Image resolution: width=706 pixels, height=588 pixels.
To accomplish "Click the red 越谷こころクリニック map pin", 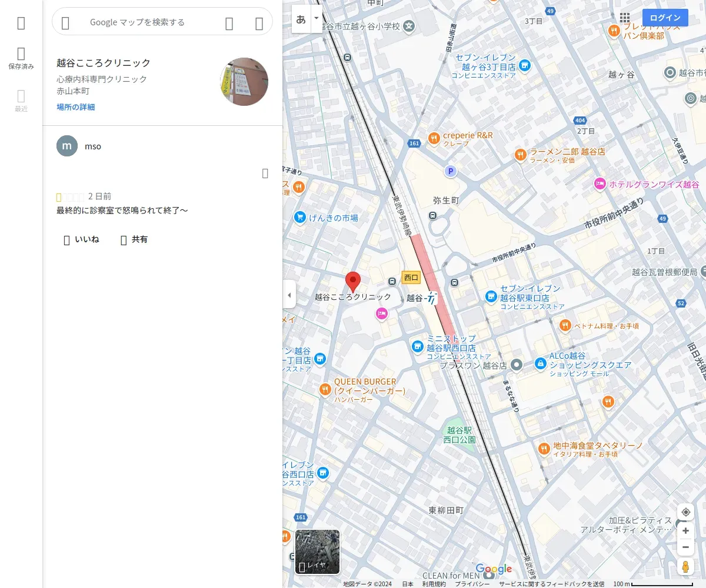I will [x=352, y=282].
